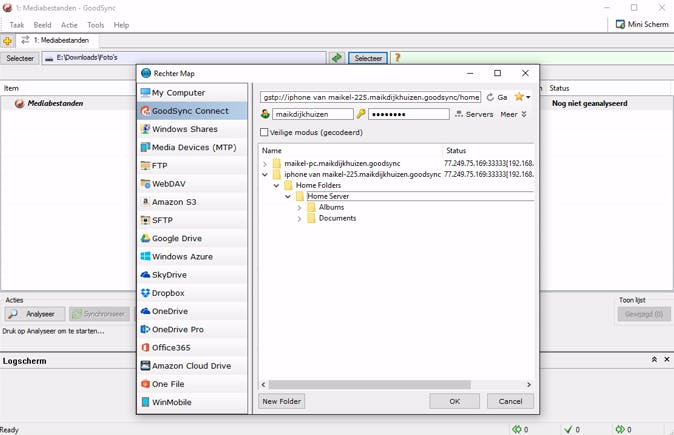This screenshot has height=435, width=674.
Task: Click the Servers button
Action: click(x=474, y=114)
